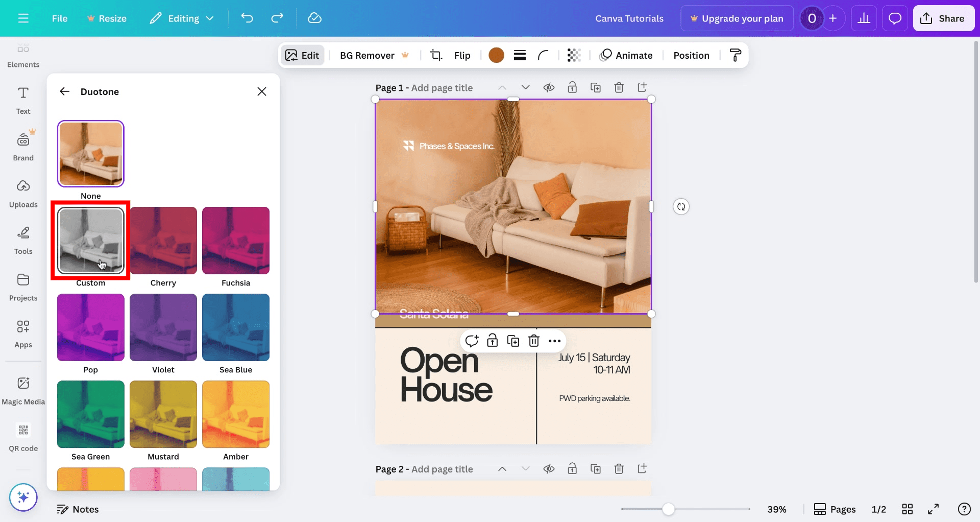
Task: Duplicate Page 1
Action: click(596, 87)
